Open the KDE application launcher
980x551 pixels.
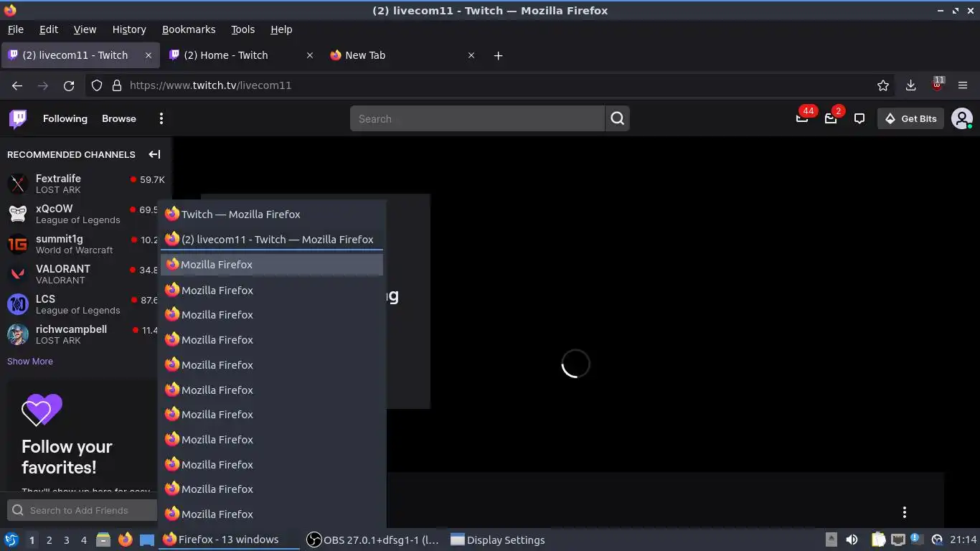tap(11, 540)
